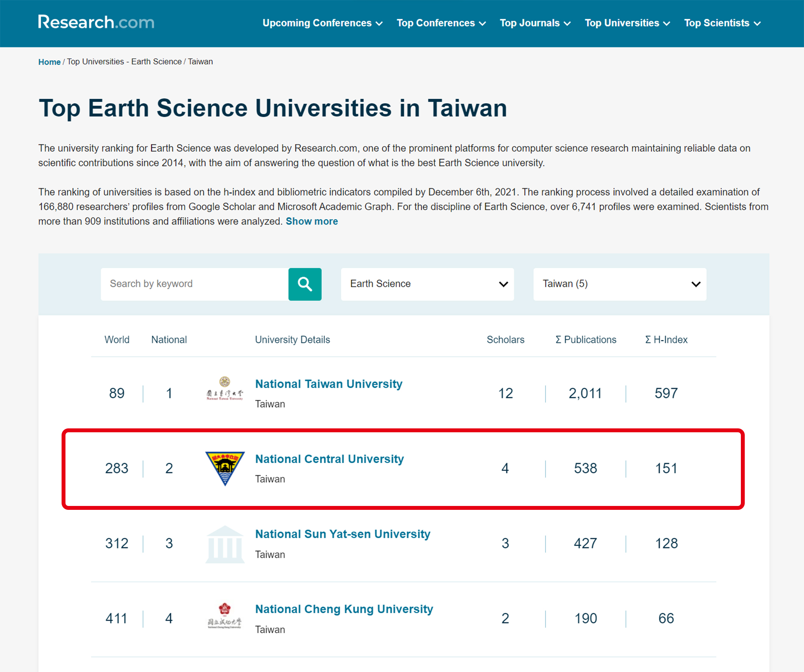Open the Top Conferences menu
This screenshot has width=804, height=672.
[441, 23]
